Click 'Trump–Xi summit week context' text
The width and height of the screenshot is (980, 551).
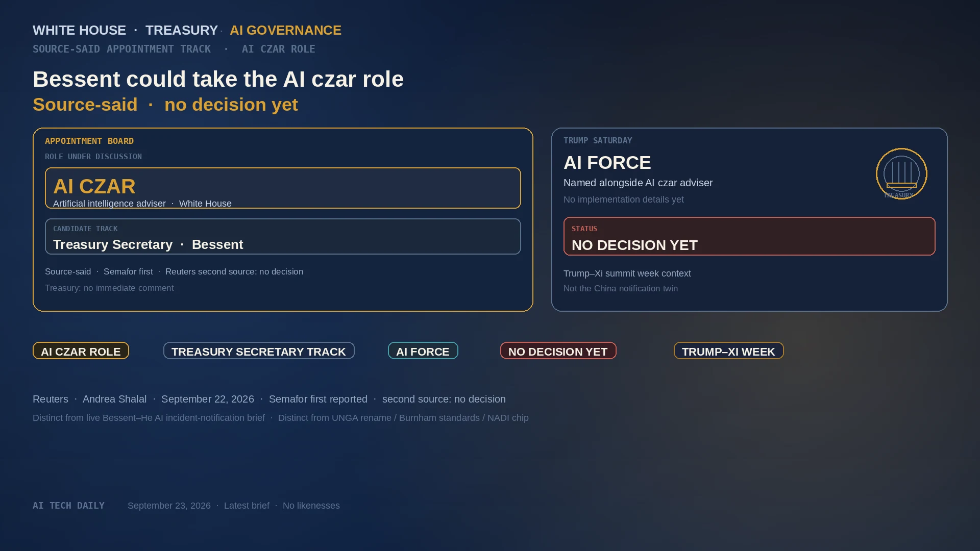click(x=627, y=273)
